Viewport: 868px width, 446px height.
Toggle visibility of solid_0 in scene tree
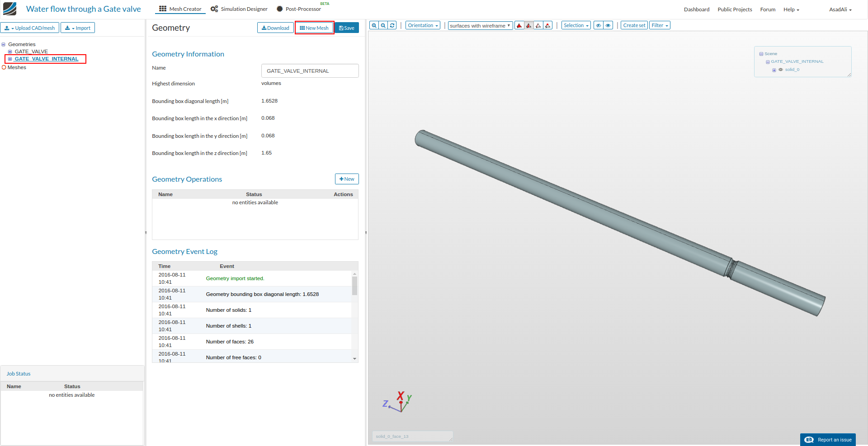781,70
